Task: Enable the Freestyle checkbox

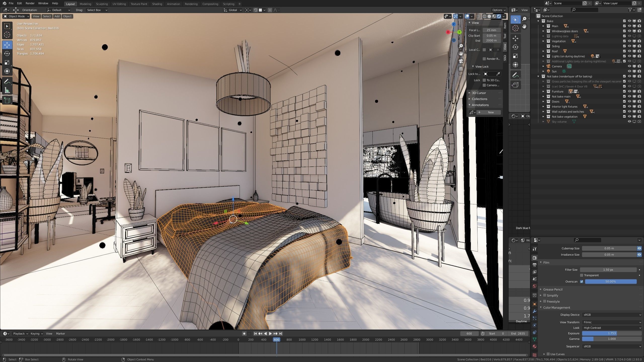Action: pyautogui.click(x=545, y=301)
